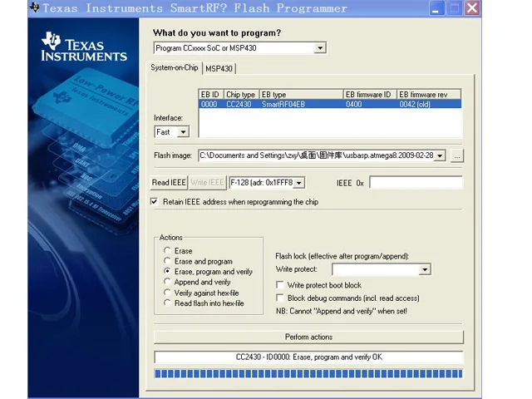The image size is (532, 399).
Task: Open the 'What do you want to program' dropdown
Action: pyautogui.click(x=320, y=48)
